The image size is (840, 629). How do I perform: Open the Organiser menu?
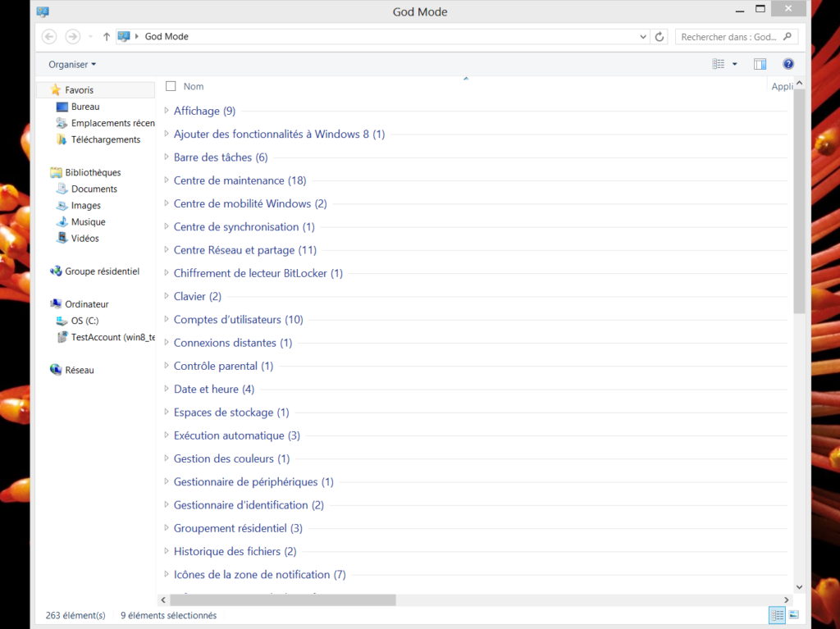[72, 64]
